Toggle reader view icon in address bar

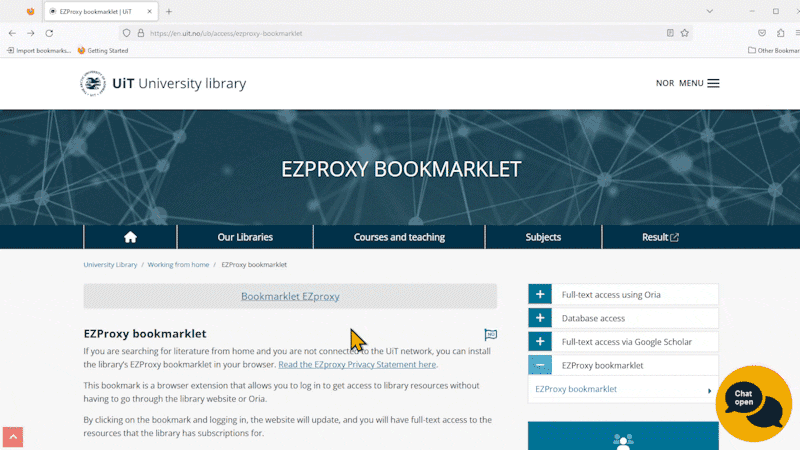pyautogui.click(x=670, y=33)
